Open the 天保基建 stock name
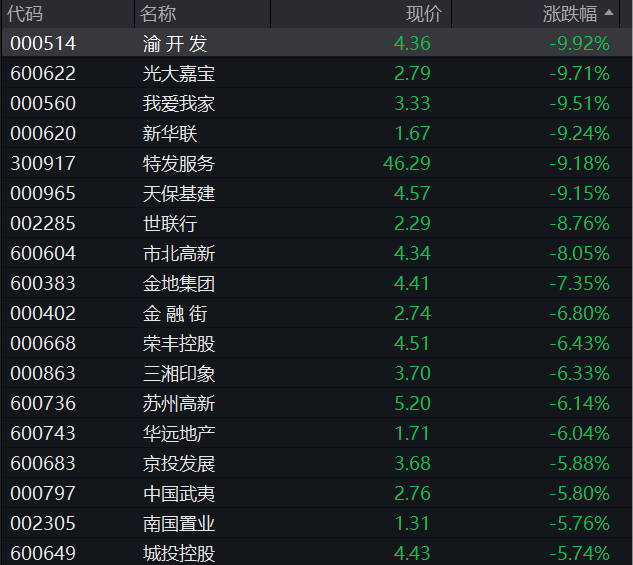Viewport: 633px width, 565px height. point(179,193)
